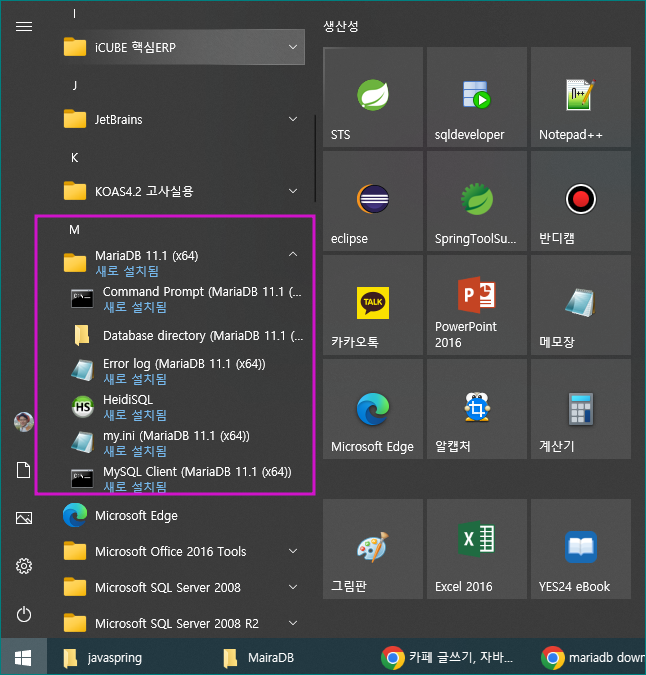Collapse the MariaDB 11.1 (x64) folder
The height and width of the screenshot is (675, 646).
click(x=182, y=263)
